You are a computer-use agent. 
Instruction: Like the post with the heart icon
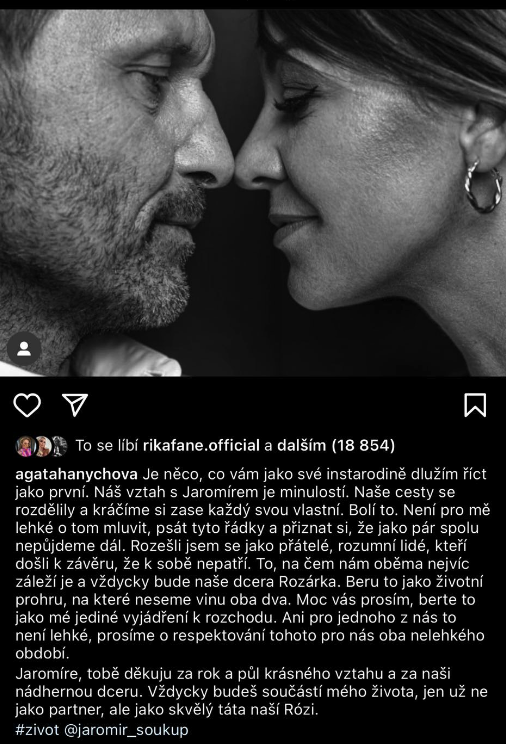[x=27, y=405]
